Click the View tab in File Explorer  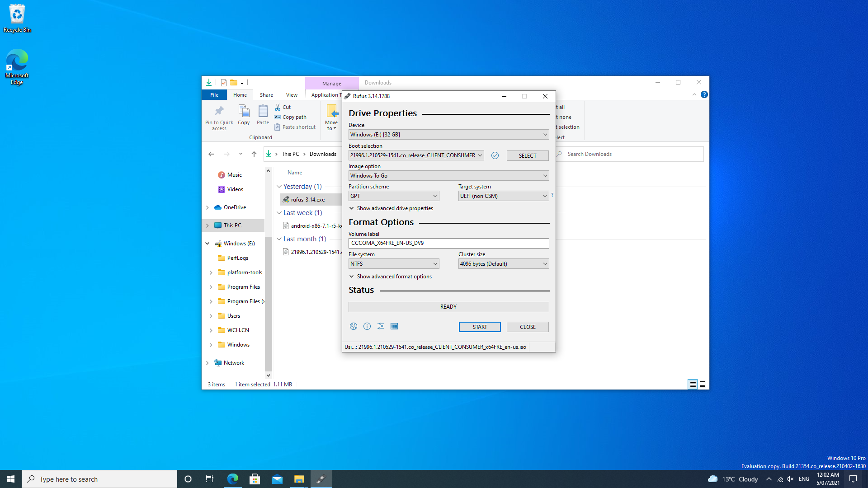pyautogui.click(x=292, y=95)
